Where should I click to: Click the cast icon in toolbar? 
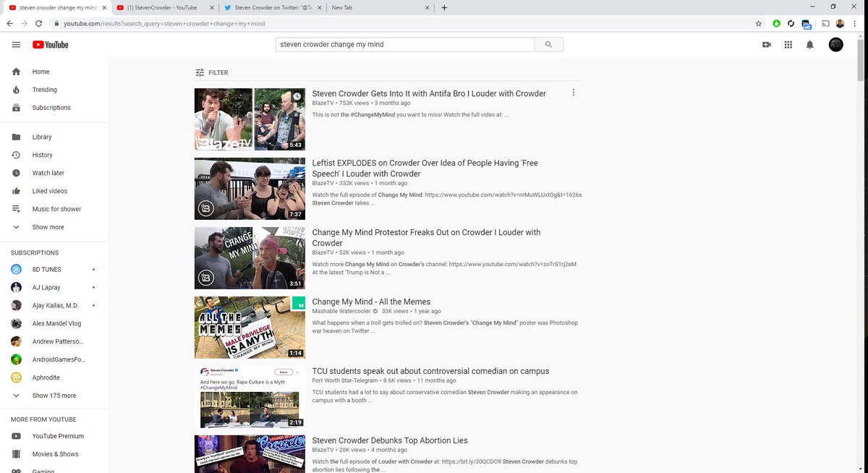[825, 23]
